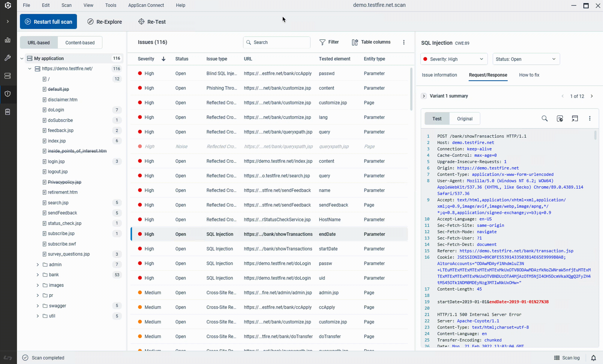Viewport: 603px width, 364px height.
Task: Click show in browser icon in request pane
Action: click(x=560, y=119)
